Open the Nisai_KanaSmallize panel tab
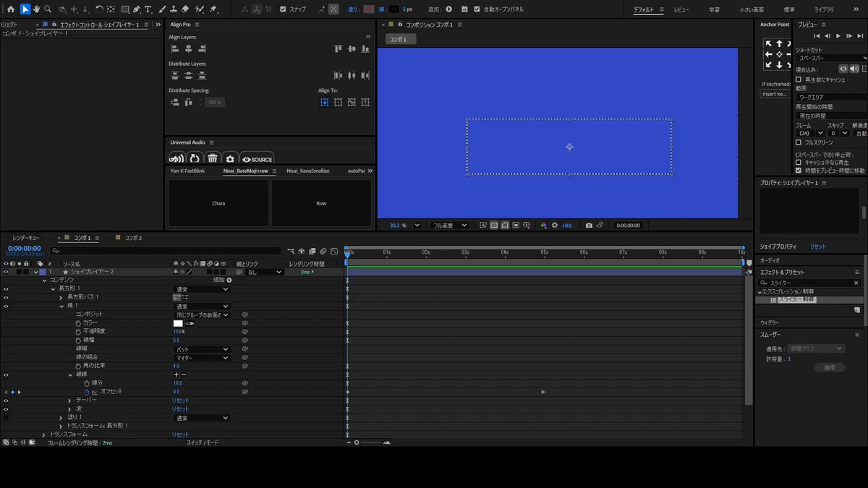 coord(308,171)
